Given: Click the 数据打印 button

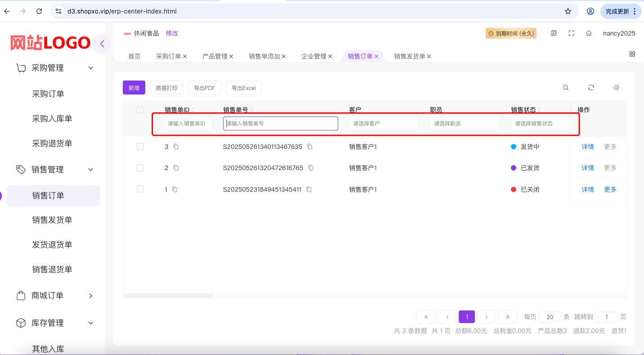Looking at the screenshot, I should 167,88.
